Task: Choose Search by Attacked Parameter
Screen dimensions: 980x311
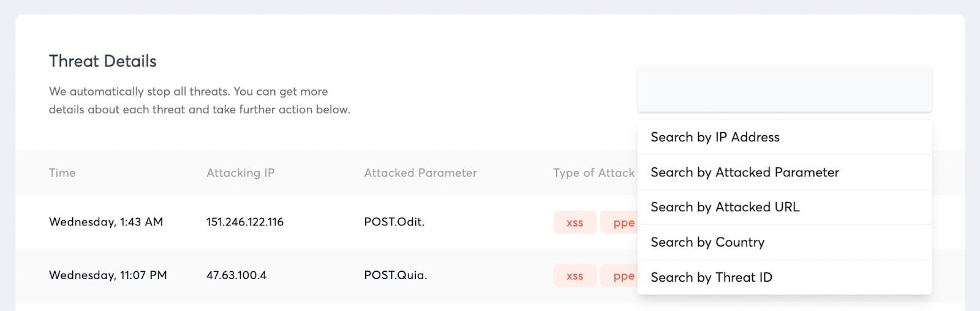Action: (744, 173)
